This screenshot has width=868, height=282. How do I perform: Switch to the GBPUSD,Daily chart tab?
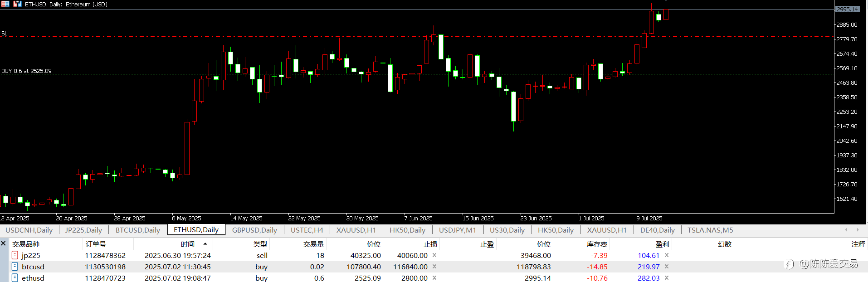254,230
